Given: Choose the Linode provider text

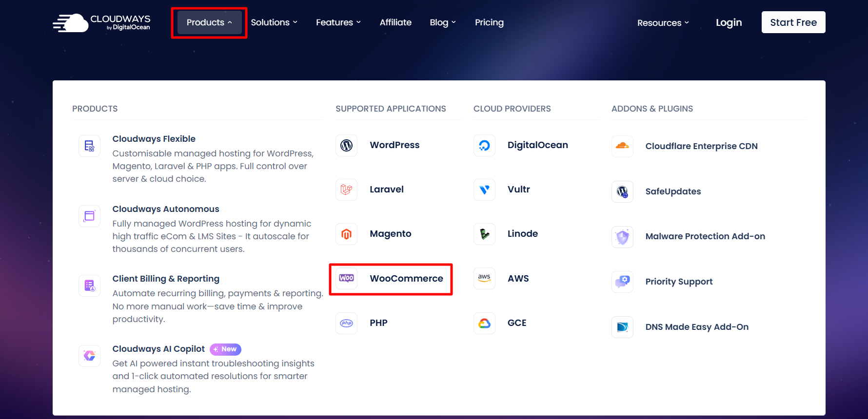Looking at the screenshot, I should click(523, 234).
